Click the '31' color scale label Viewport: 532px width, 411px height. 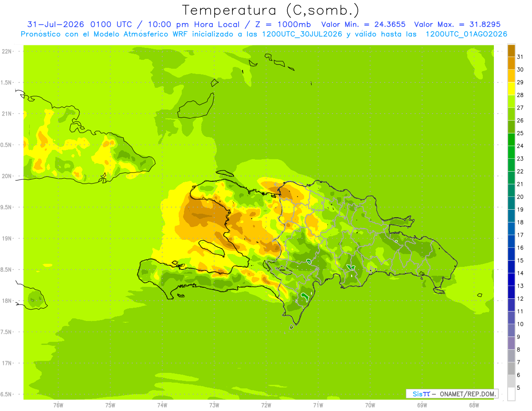520,57
